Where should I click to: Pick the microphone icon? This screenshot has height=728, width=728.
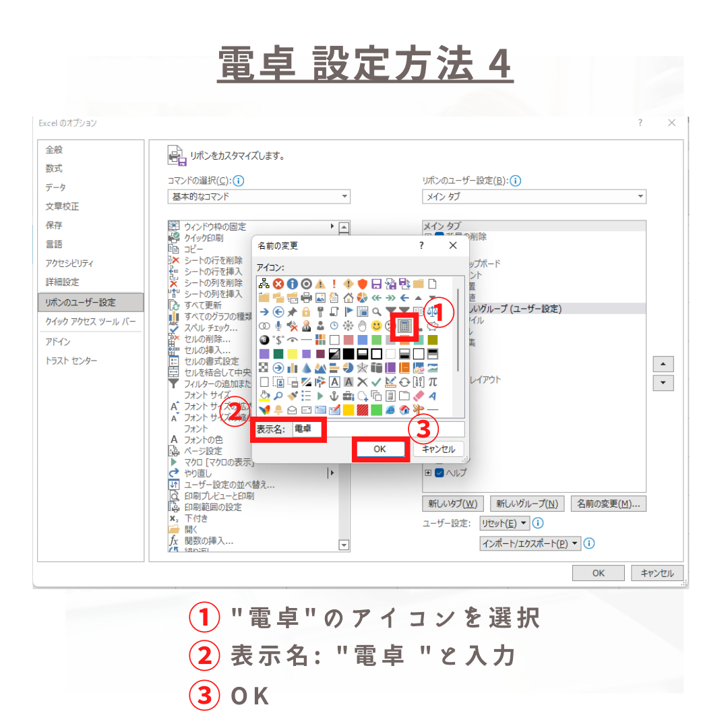pyautogui.click(x=278, y=326)
